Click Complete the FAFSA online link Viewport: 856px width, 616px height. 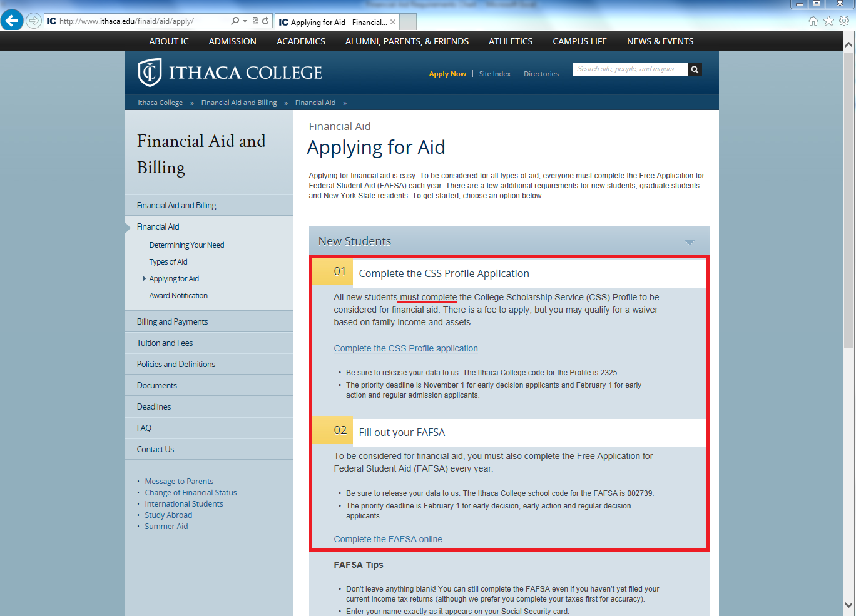(x=388, y=539)
